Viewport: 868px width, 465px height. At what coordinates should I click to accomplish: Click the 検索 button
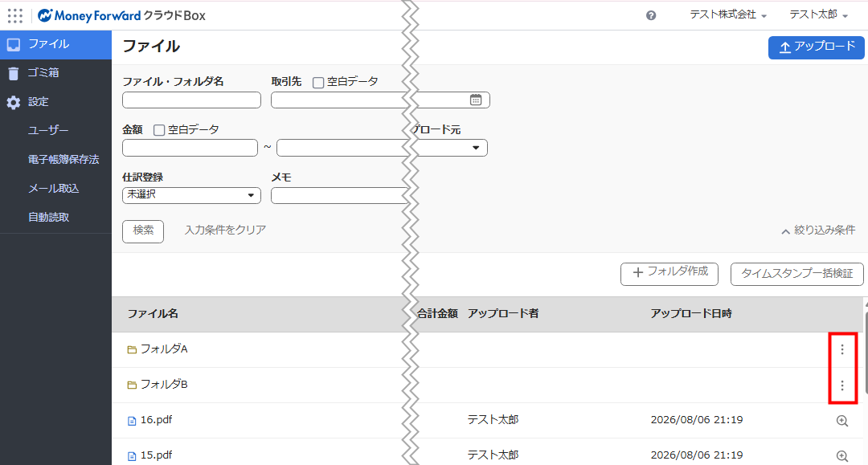click(143, 231)
